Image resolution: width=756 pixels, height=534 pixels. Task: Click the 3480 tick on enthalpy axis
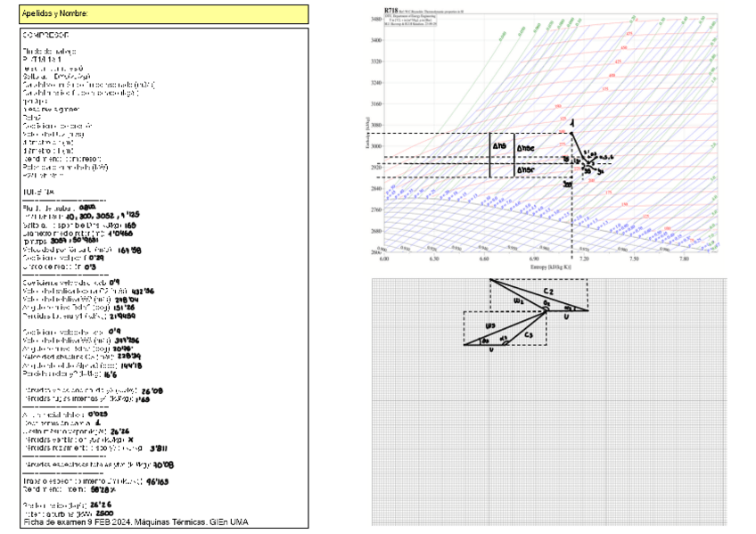375,19
